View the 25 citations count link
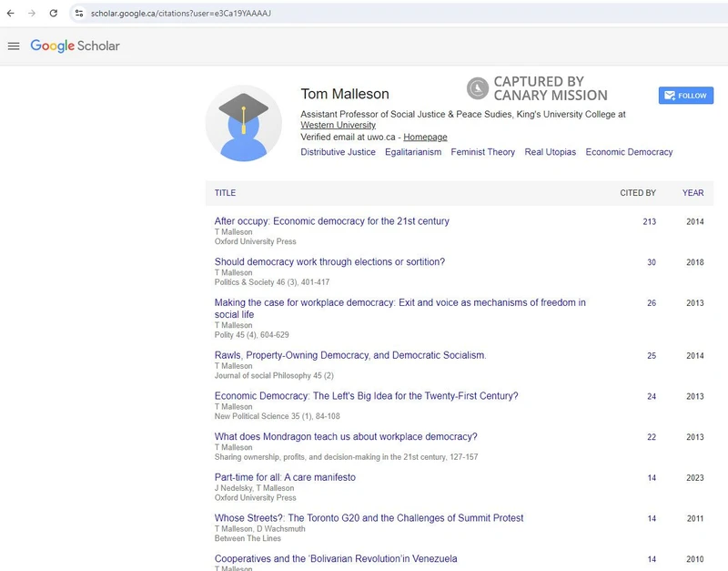The image size is (728, 571). point(652,356)
